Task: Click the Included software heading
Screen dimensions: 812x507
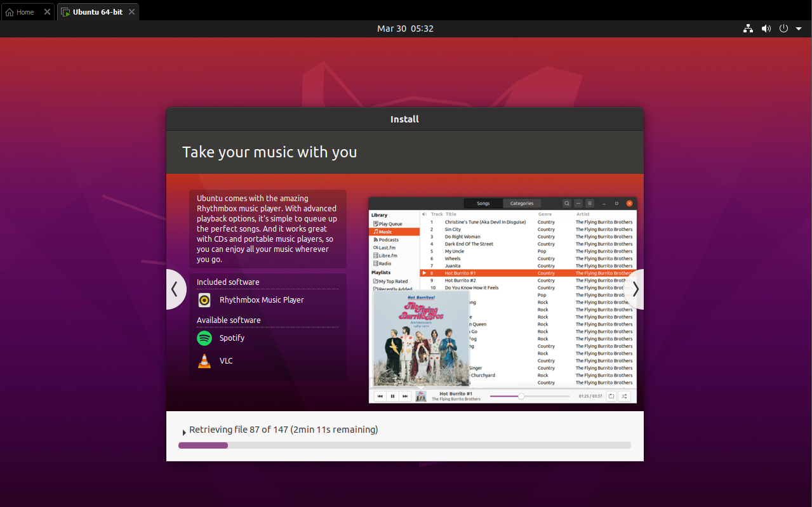Action: coord(228,282)
